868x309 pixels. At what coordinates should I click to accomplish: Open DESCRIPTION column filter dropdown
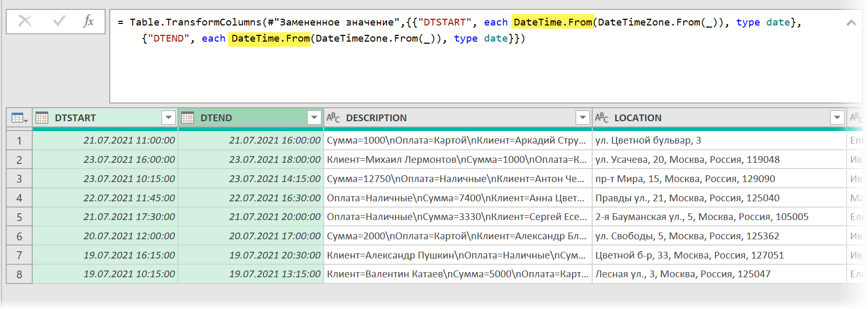click(582, 118)
